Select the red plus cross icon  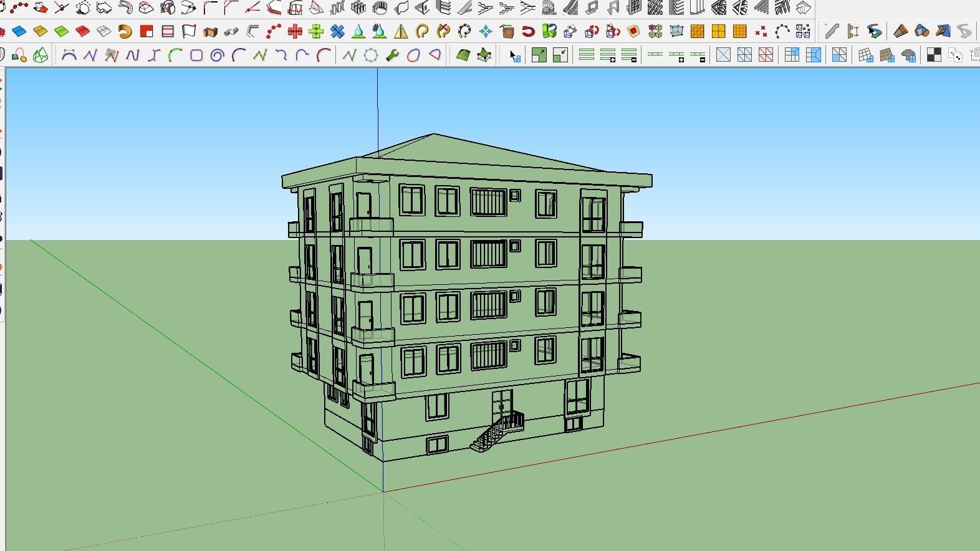(295, 31)
